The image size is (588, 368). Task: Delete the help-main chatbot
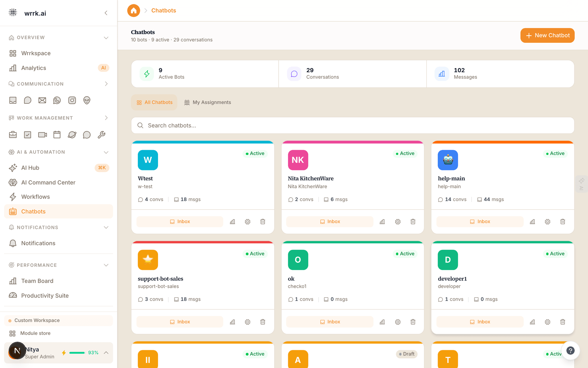[563, 222]
